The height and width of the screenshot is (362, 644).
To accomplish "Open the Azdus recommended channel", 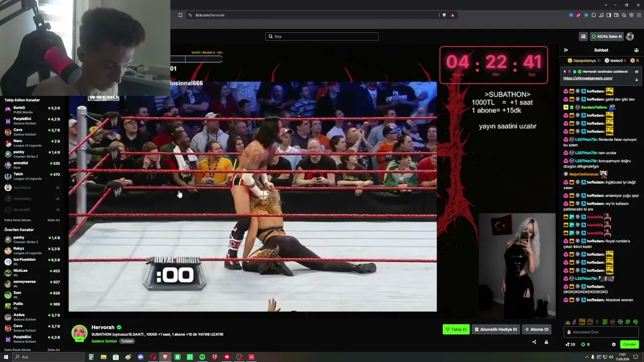I will point(32,317).
